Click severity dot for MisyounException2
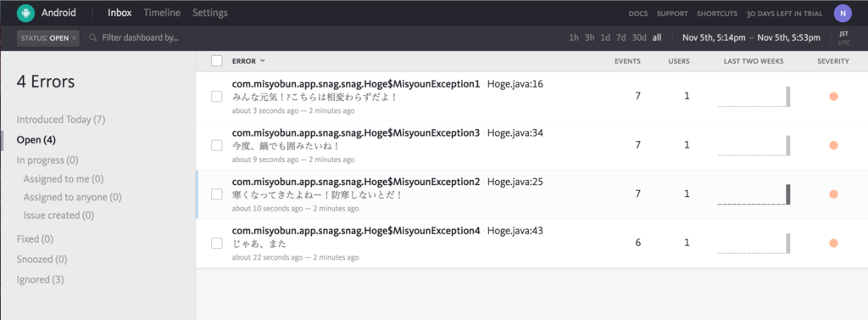The image size is (868, 320). click(833, 194)
